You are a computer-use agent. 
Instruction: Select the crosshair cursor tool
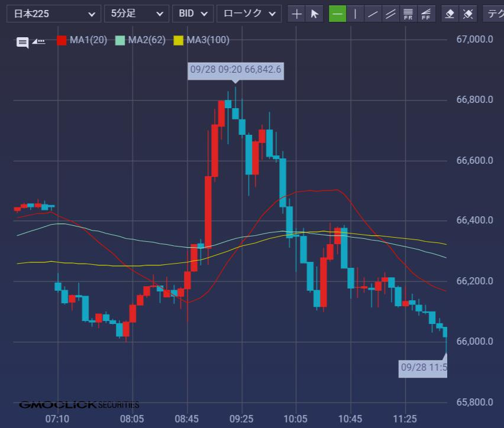(x=296, y=14)
